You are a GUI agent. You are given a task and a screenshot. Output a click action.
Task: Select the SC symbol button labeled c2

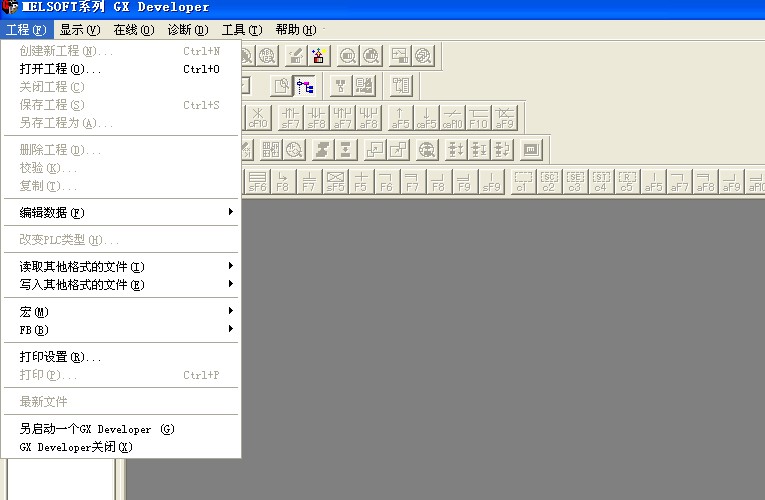[548, 181]
